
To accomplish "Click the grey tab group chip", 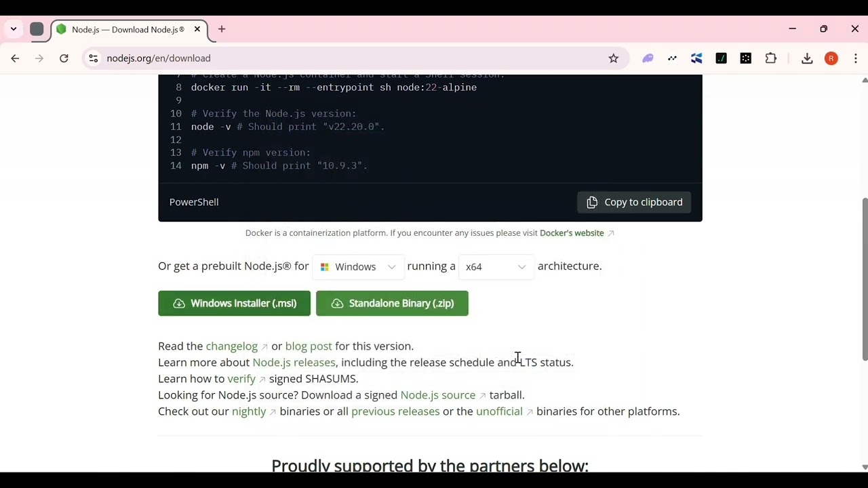I will (37, 29).
